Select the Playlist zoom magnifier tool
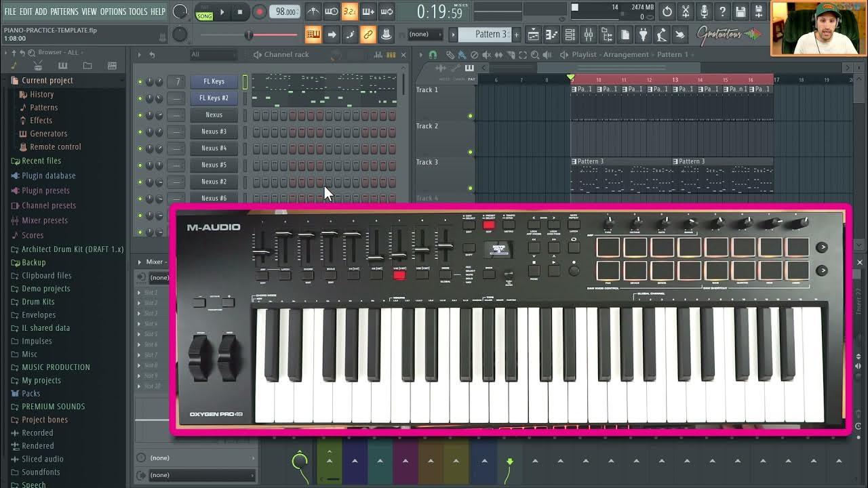The image size is (868, 488). pyautogui.click(x=535, y=55)
